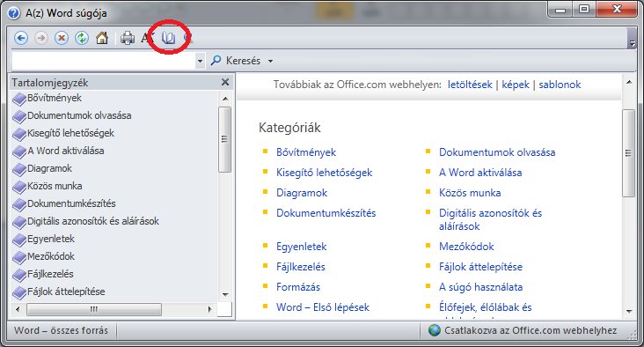Expand the Keresés scope dropdown arrow

click(x=270, y=62)
